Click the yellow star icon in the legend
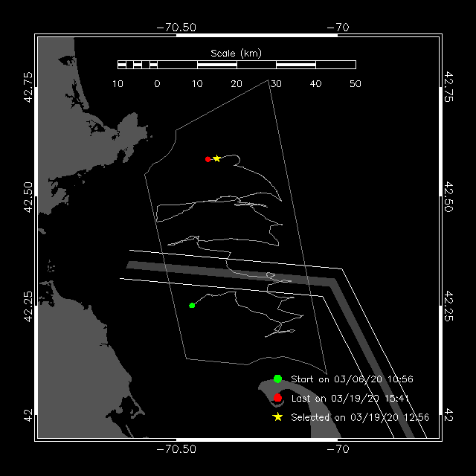The image size is (476, 476). point(277,417)
